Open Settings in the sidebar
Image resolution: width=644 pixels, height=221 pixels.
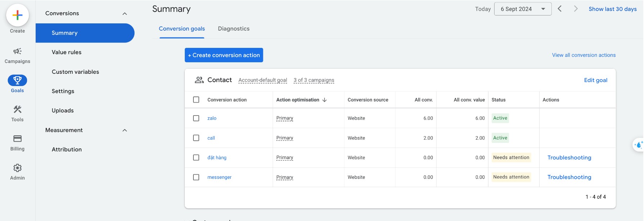(63, 91)
